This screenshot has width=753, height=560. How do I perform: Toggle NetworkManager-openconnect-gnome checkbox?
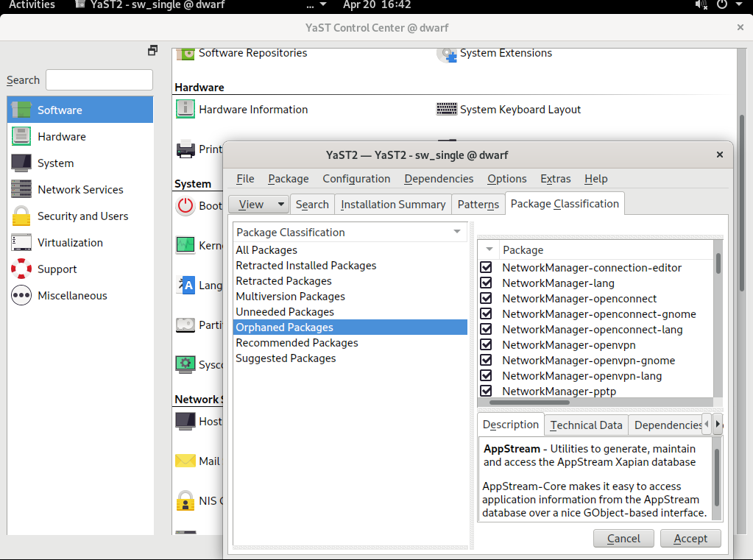(486, 313)
